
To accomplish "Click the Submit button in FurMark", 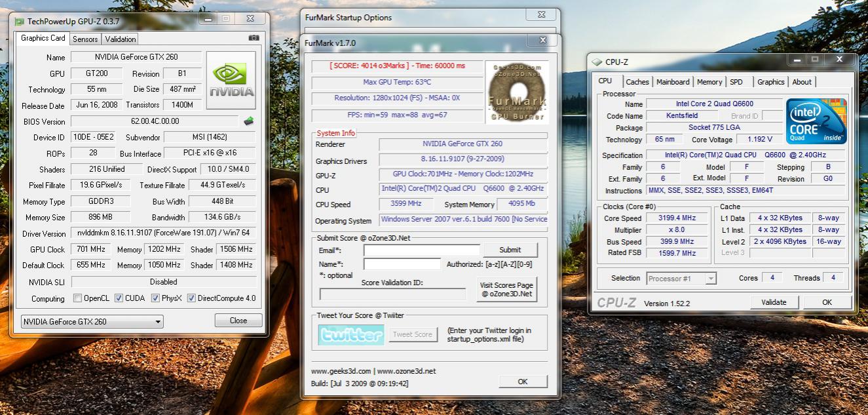I will [x=510, y=250].
